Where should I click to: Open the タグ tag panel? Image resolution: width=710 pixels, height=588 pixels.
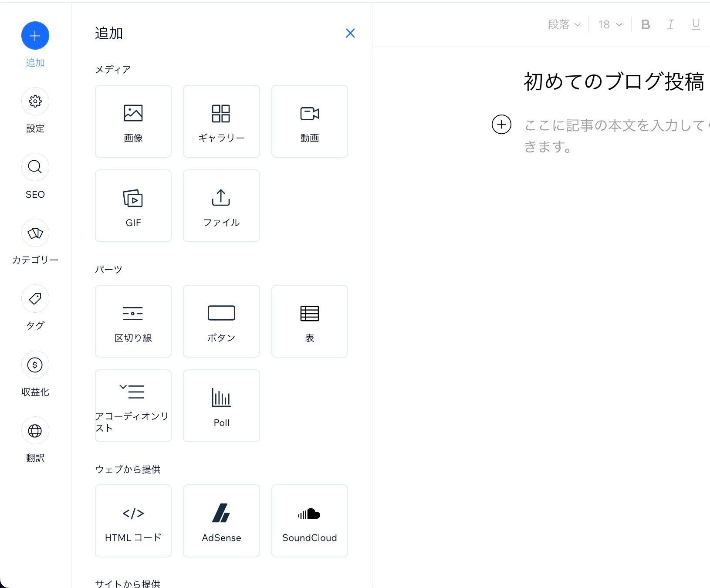tap(35, 299)
